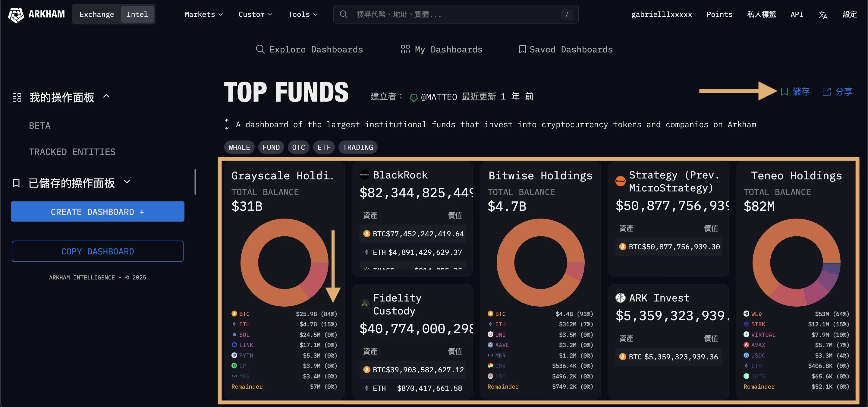Viewport: 868px width, 407px height.
Task: Click the Teneo Holdings donut chart
Action: click(797, 263)
